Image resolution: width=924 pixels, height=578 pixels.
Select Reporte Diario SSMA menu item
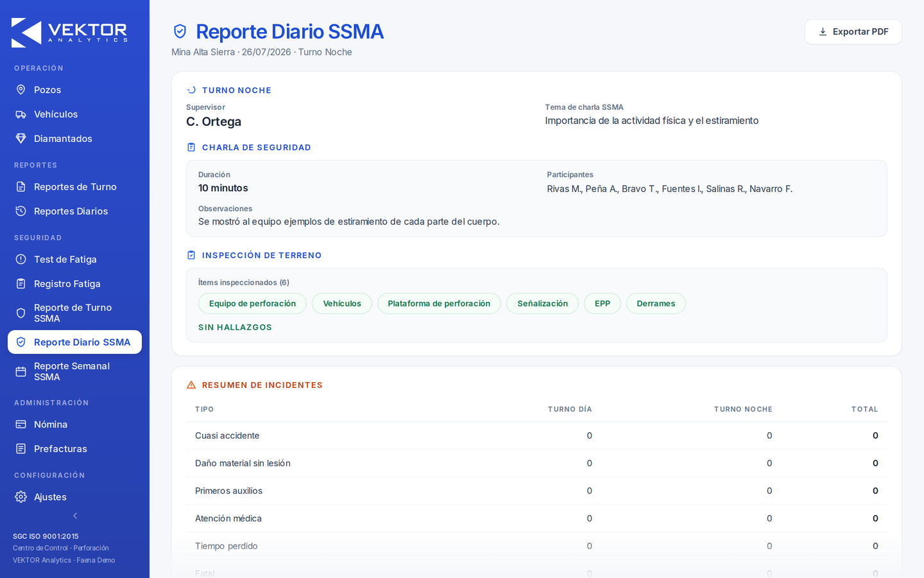74,342
